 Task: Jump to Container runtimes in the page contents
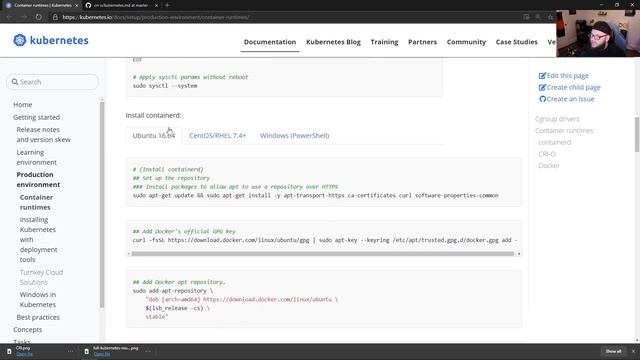coord(564,131)
